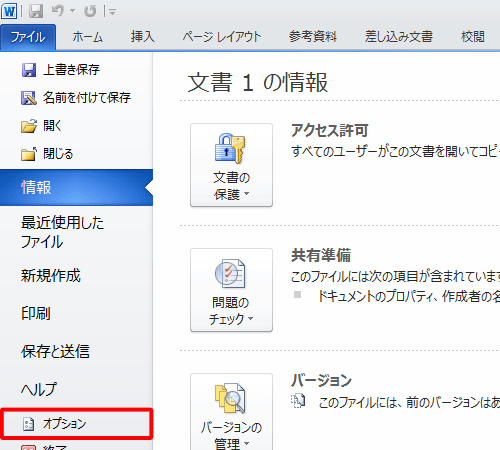Click the version files magnifier icon
The width and height of the screenshot is (500, 450).
coord(230,398)
